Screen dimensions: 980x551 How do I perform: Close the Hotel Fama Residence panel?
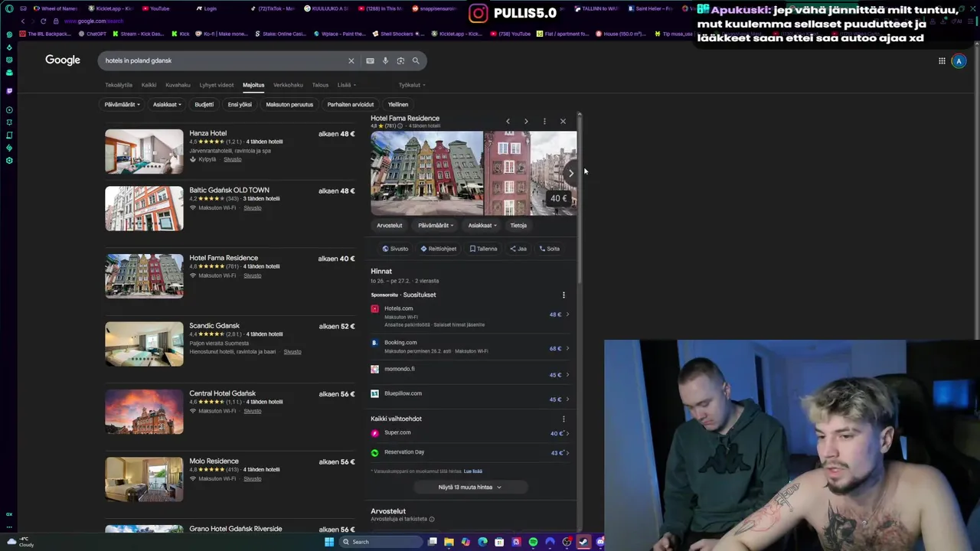tap(563, 121)
